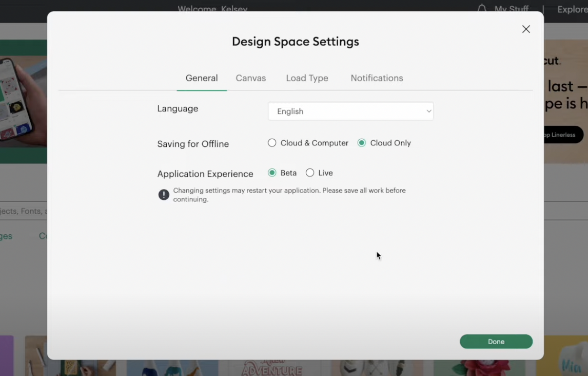Image resolution: width=588 pixels, height=376 pixels.
Task: Choose Cloud Only for offline saving
Action: click(x=362, y=143)
